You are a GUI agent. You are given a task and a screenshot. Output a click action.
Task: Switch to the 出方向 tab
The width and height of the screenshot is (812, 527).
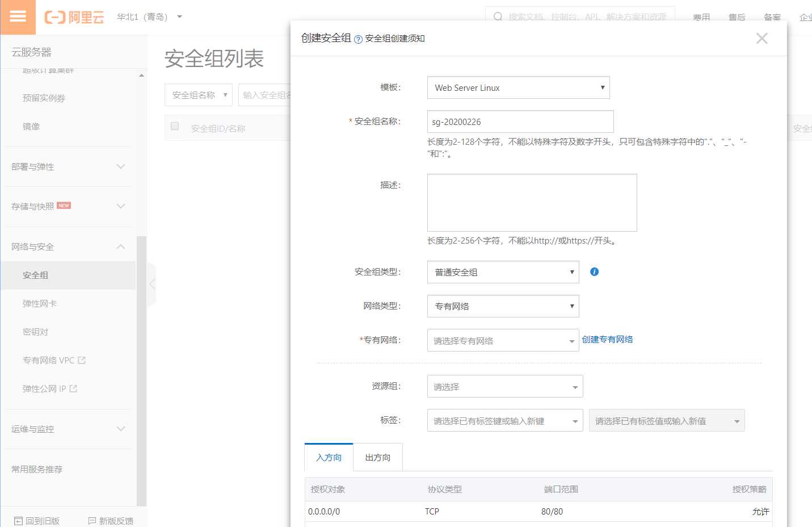[x=378, y=457]
